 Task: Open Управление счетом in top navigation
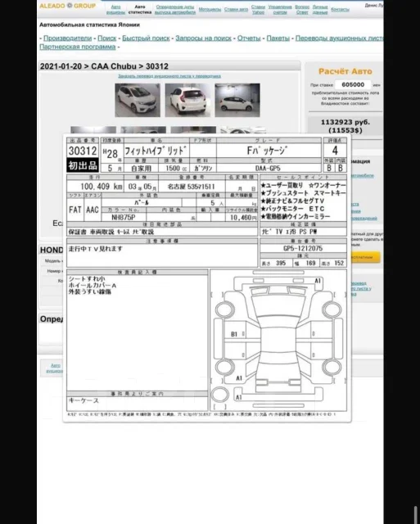point(280,9)
